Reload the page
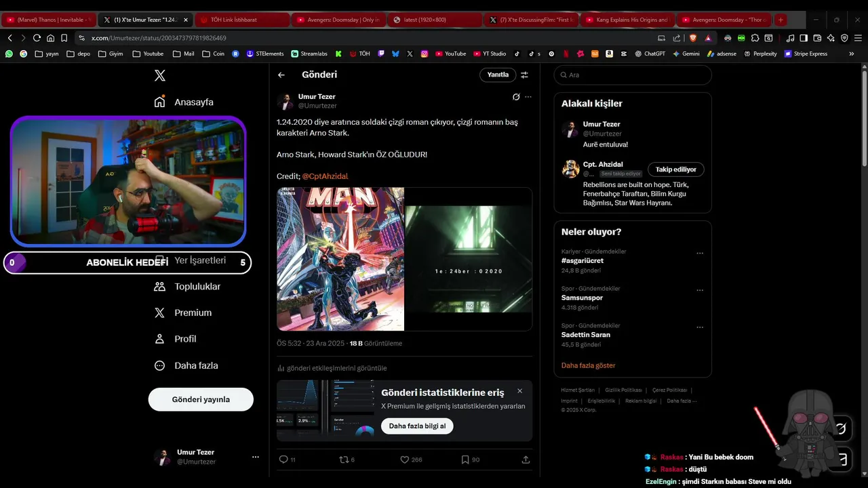 37,38
